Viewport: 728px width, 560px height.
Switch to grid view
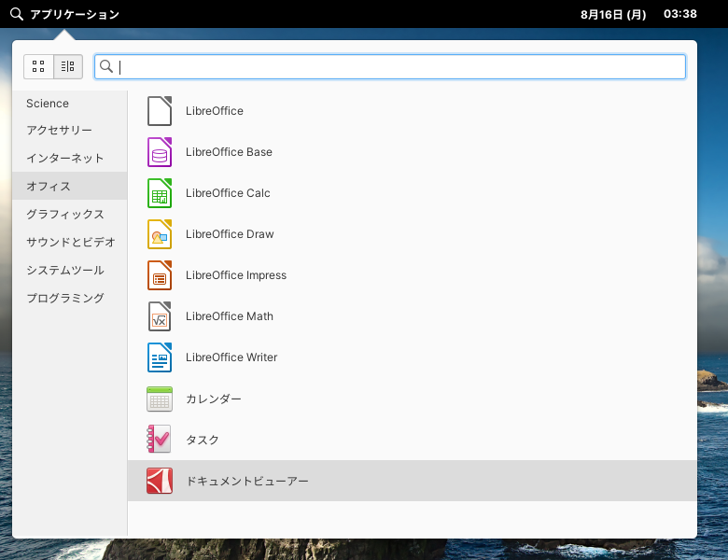tap(38, 66)
